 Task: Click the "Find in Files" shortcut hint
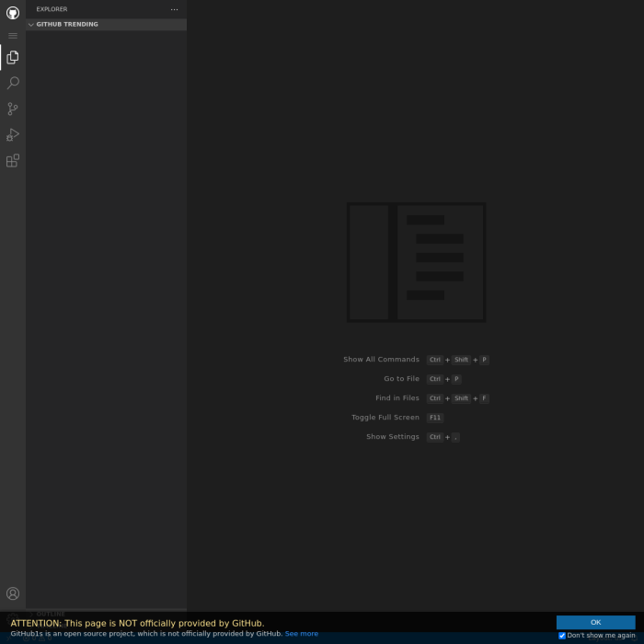click(397, 398)
